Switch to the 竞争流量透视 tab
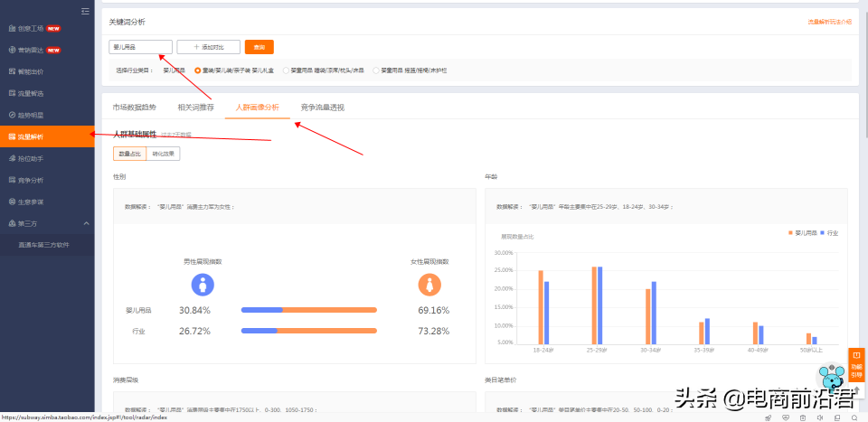This screenshot has height=422, width=868. (322, 108)
